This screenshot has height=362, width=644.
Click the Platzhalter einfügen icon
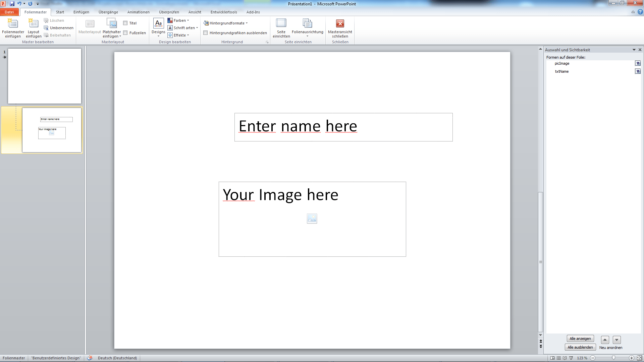pyautogui.click(x=112, y=23)
